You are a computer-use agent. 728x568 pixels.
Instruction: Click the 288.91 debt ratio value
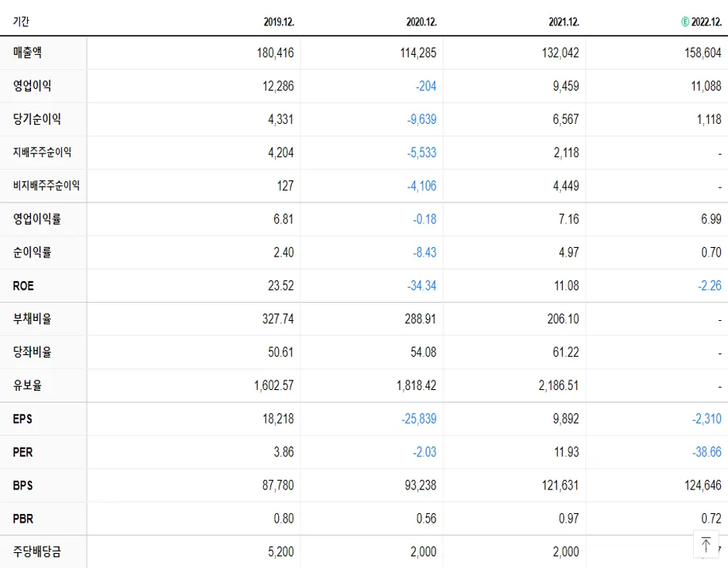[x=420, y=319]
